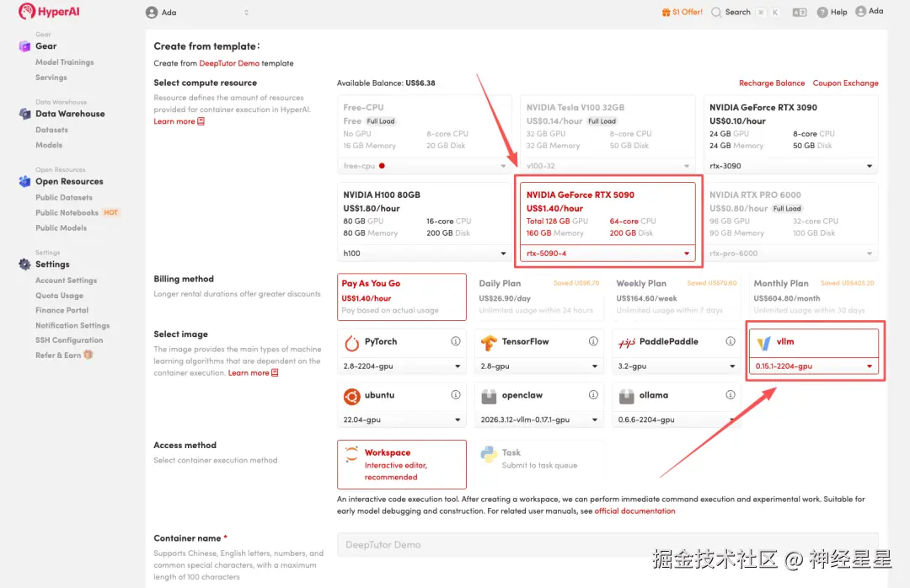Click the Open Resources icon

click(x=24, y=182)
